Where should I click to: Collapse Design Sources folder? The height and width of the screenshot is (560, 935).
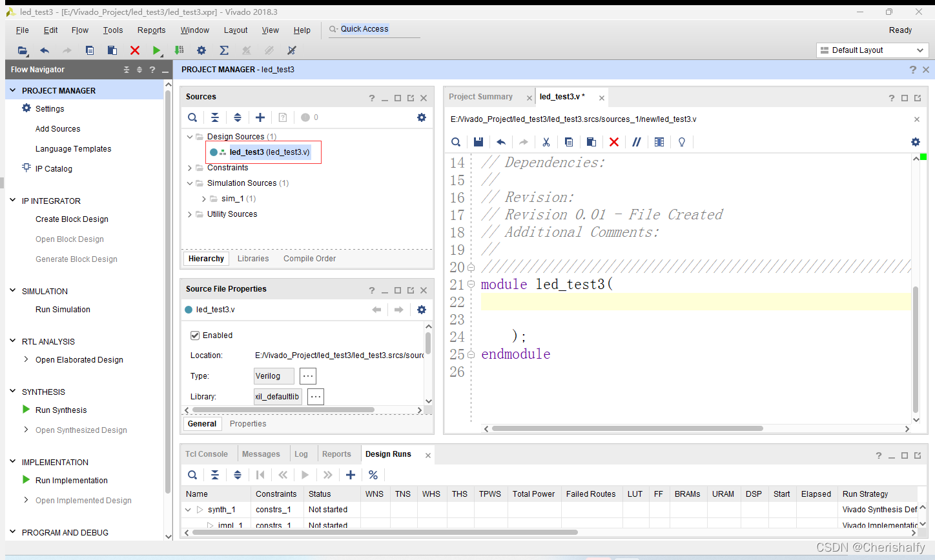tap(190, 137)
